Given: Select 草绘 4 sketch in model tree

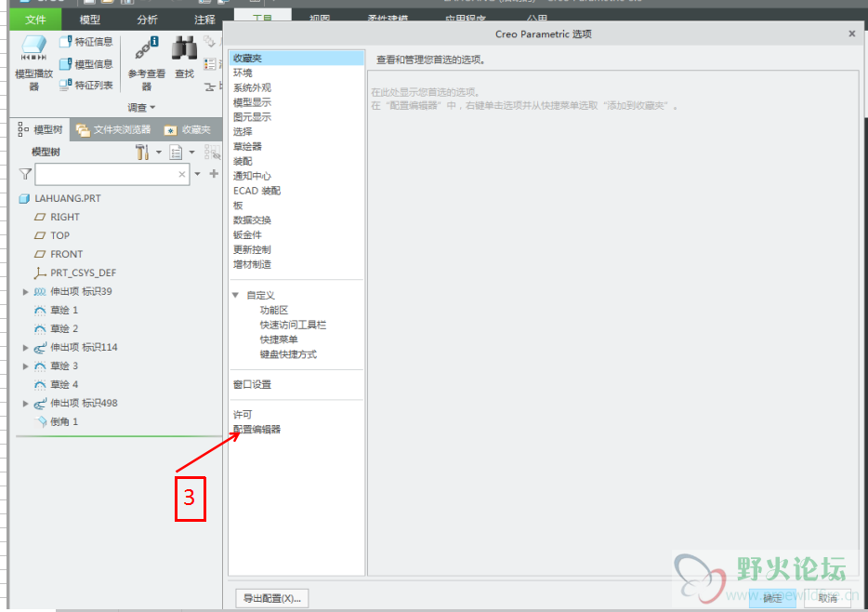Looking at the screenshot, I should (x=57, y=384).
